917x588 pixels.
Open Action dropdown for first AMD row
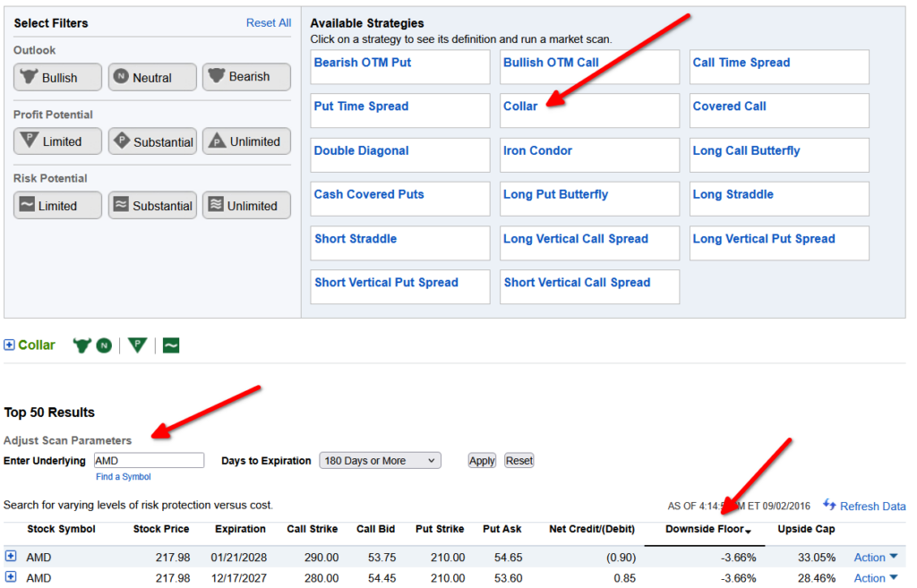coord(875,558)
